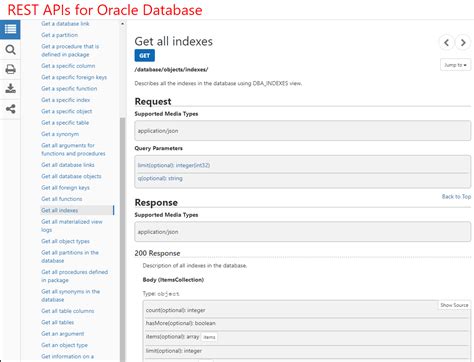Click the '200 Response' heading
Screen dimensions: 474x362
click(x=157, y=253)
